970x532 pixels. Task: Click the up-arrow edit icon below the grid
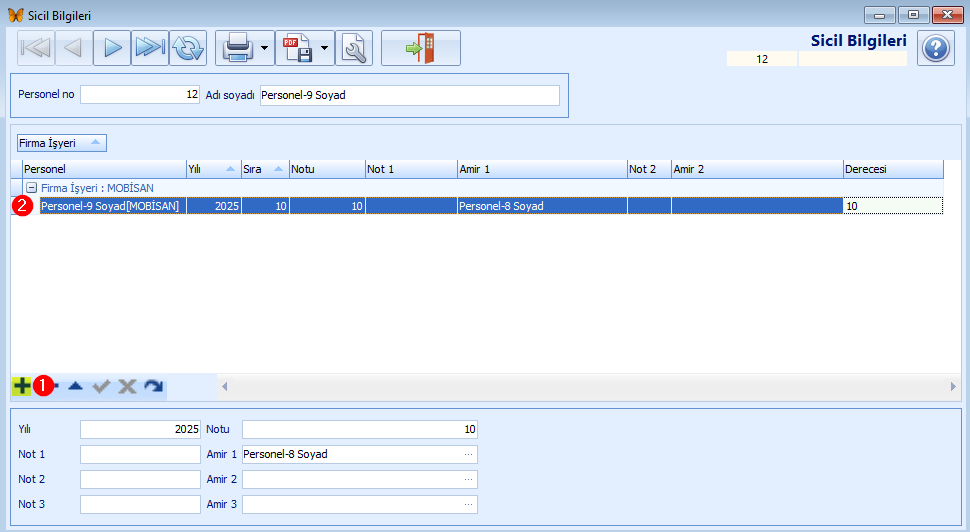coord(75,386)
